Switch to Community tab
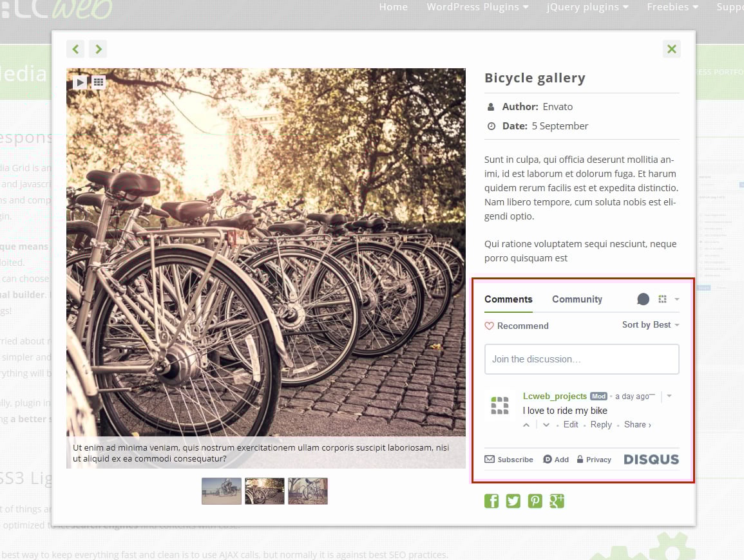Viewport: 744px width, 560px height. pos(577,299)
